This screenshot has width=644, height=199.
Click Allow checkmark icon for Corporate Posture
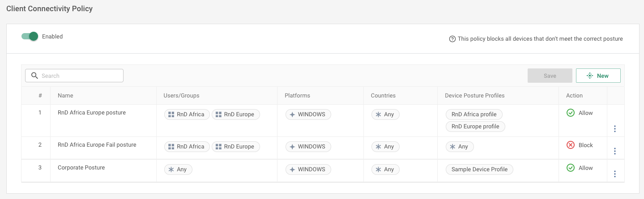pos(571,168)
